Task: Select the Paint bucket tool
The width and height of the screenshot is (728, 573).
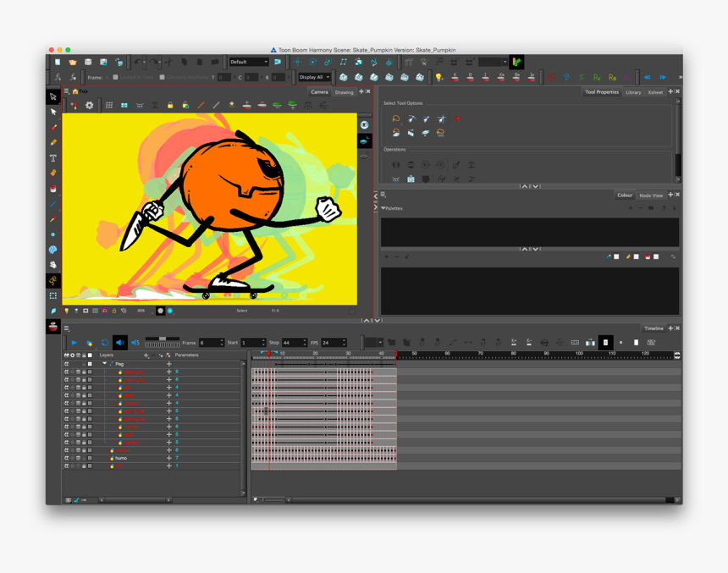Action: point(53,189)
